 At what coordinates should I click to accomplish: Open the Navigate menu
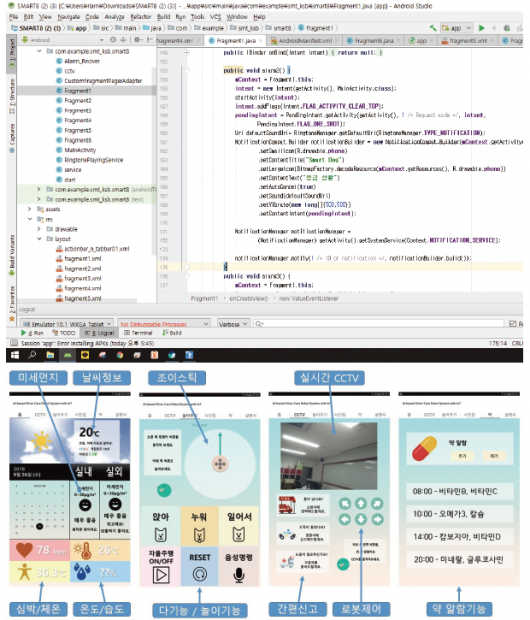point(68,17)
